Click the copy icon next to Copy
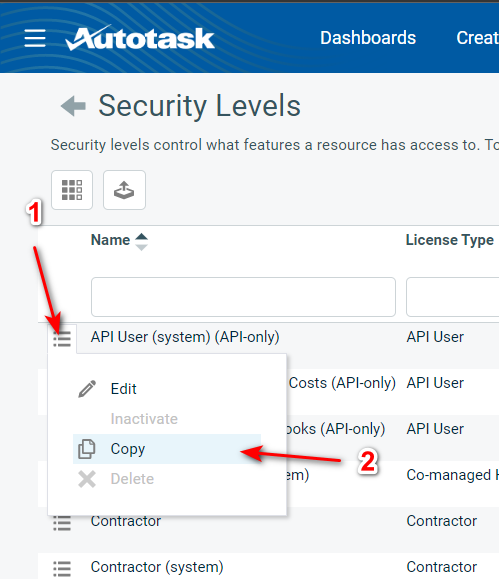Viewport: 499px width, 579px height. [x=87, y=449]
